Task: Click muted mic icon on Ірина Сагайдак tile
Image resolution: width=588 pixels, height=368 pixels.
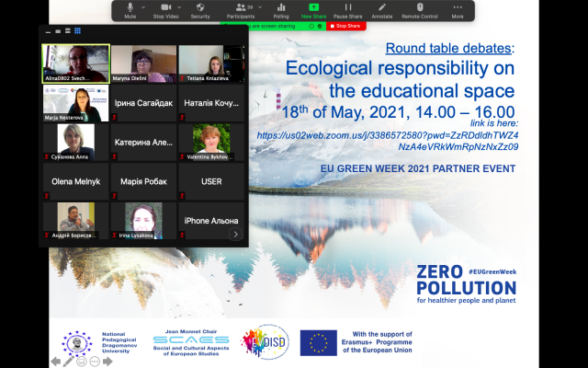Action: click(114, 117)
